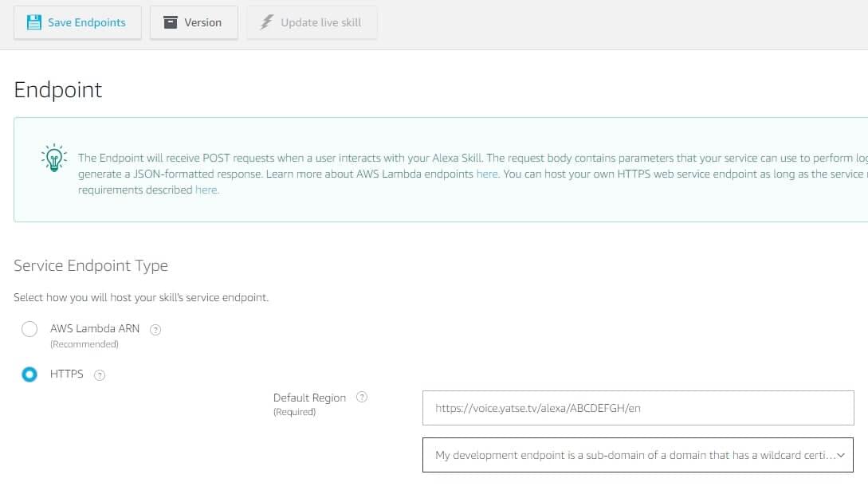Click the lightbulb tip icon in info box

pyautogui.click(x=53, y=158)
